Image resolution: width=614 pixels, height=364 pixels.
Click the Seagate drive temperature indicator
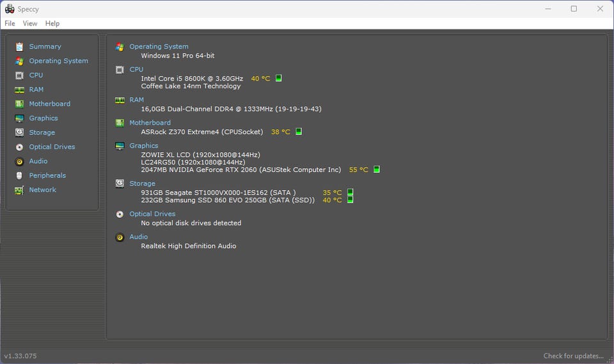point(350,192)
